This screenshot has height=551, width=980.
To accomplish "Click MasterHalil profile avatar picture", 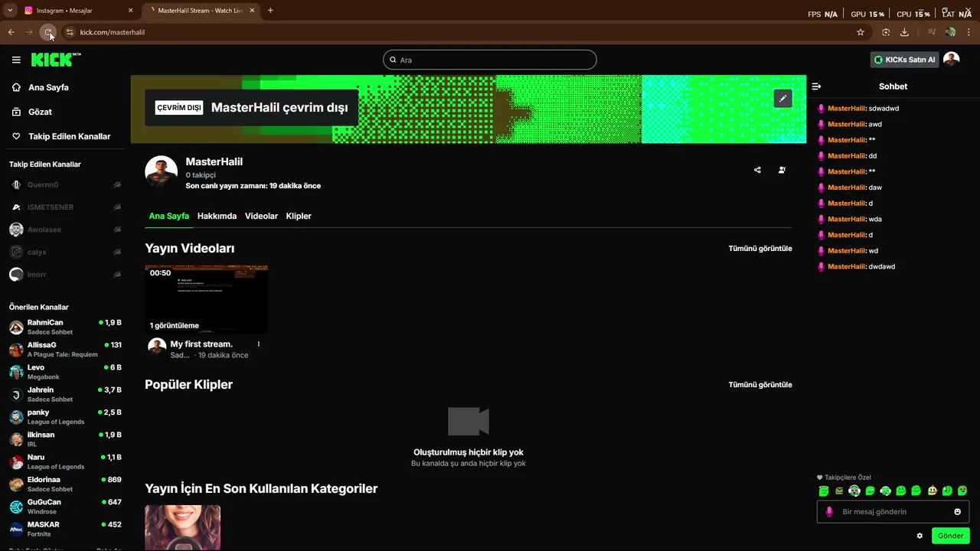I will click(162, 172).
